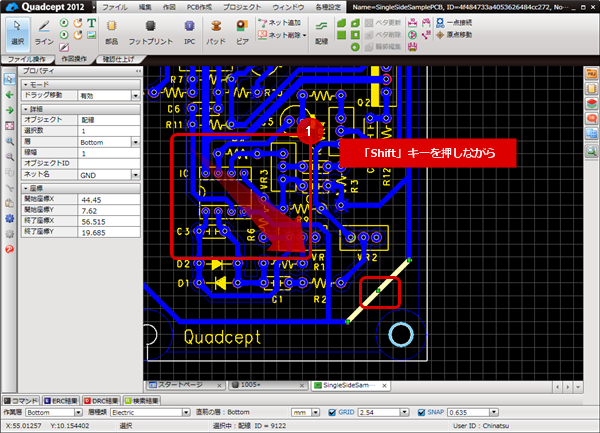Screen dimensions: 600x433
Task: Click the image insert icon below T
Action: point(91,35)
